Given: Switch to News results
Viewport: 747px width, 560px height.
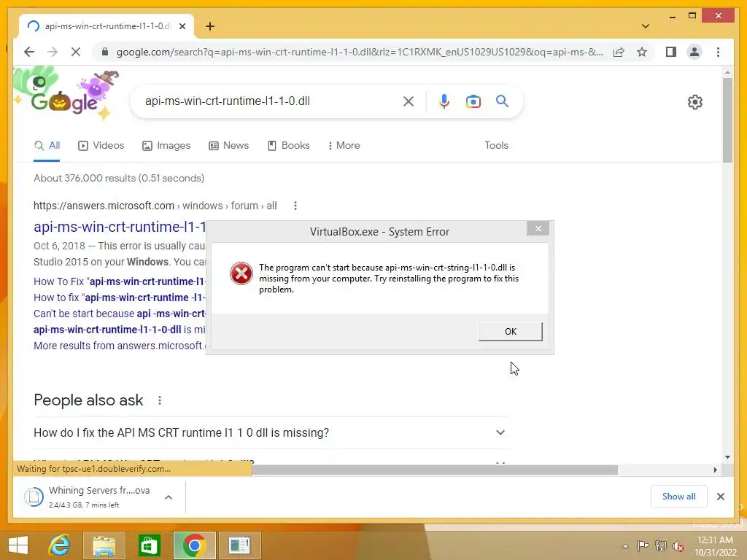Looking at the screenshot, I should pyautogui.click(x=228, y=146).
